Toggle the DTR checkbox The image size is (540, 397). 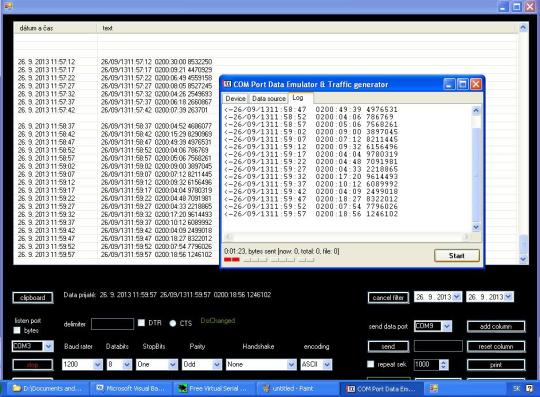click(141, 323)
